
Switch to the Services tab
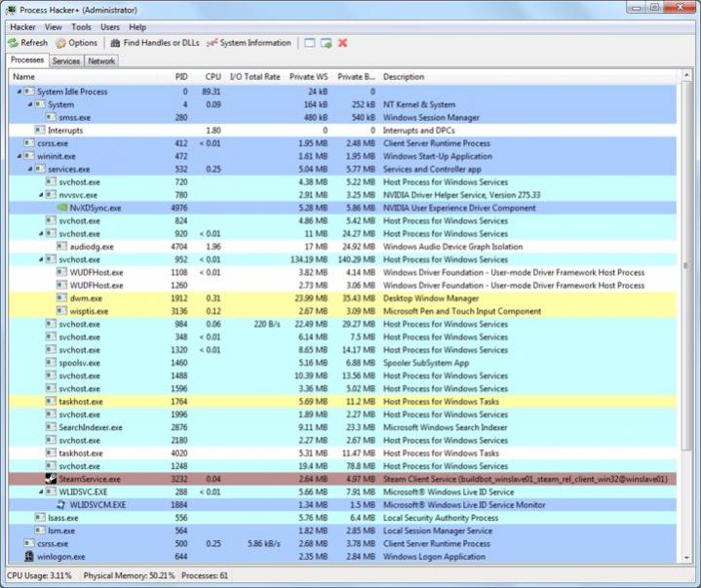click(66, 60)
